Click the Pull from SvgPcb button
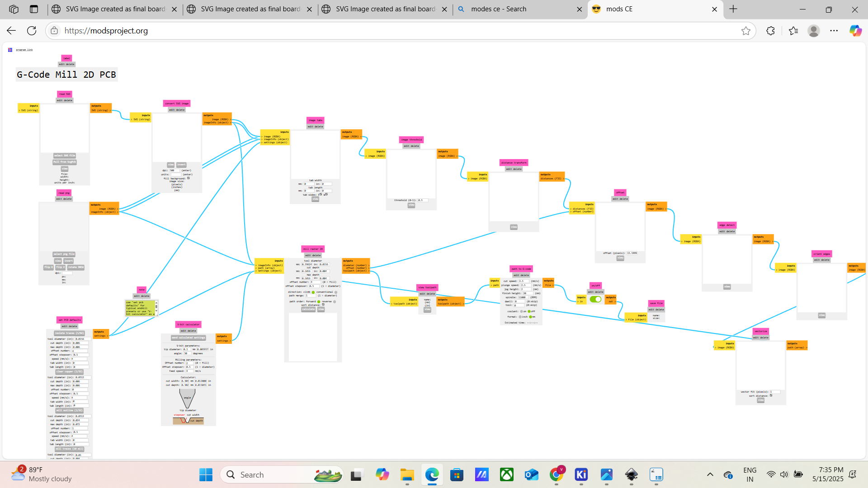868x488 pixels. pos(65,162)
